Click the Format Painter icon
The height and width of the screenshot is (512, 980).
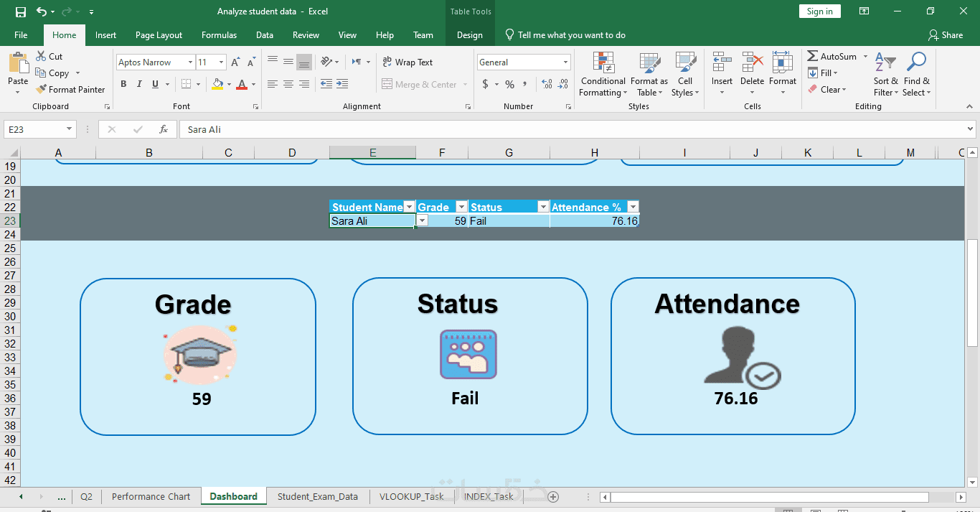41,90
